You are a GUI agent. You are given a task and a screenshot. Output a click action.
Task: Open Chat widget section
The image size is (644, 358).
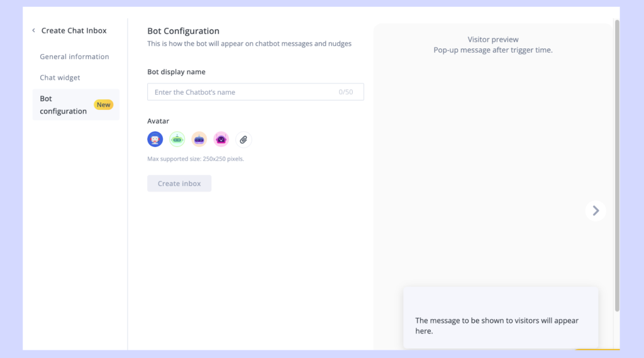coord(60,78)
